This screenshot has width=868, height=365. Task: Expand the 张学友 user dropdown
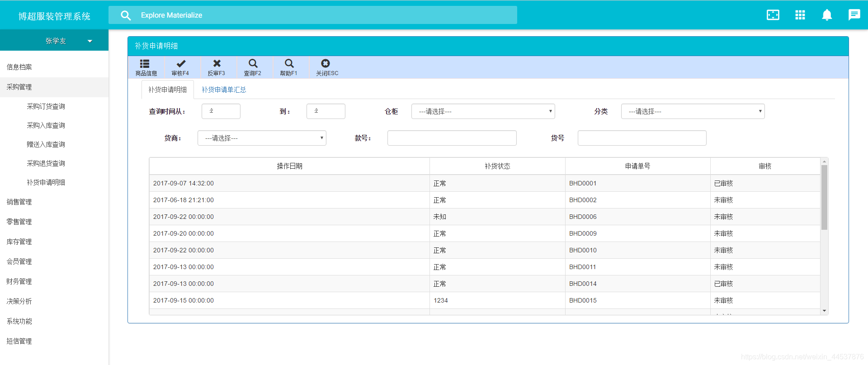tap(90, 41)
